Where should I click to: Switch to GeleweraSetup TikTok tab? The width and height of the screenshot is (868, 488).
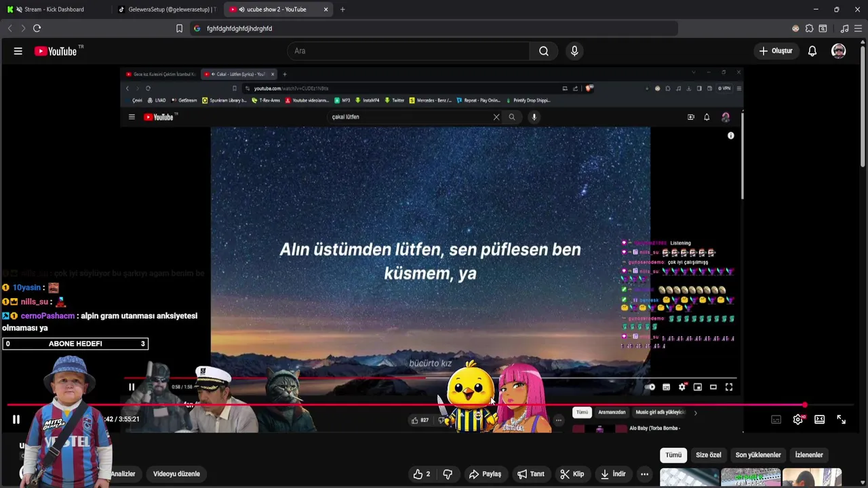[167, 9]
